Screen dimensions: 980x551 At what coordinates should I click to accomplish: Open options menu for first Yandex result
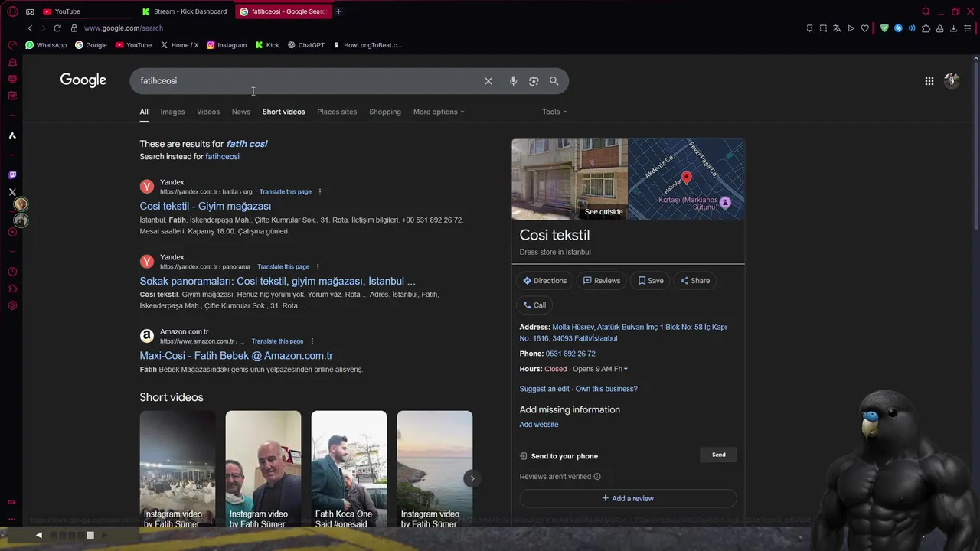click(x=320, y=191)
